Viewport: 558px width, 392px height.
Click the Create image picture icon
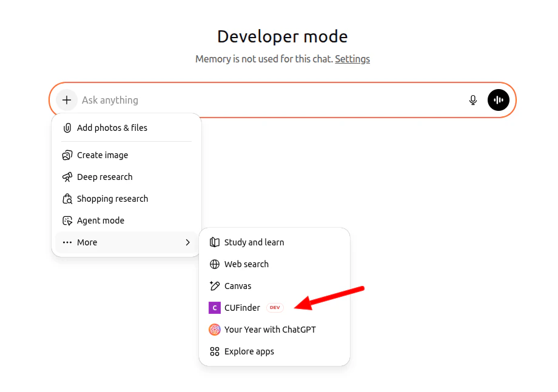(x=67, y=155)
